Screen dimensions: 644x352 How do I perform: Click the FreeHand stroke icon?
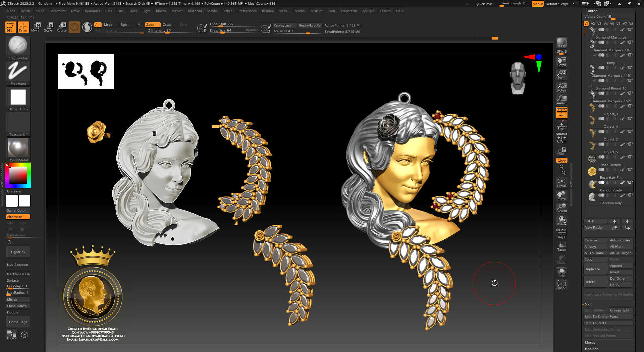pos(18,71)
